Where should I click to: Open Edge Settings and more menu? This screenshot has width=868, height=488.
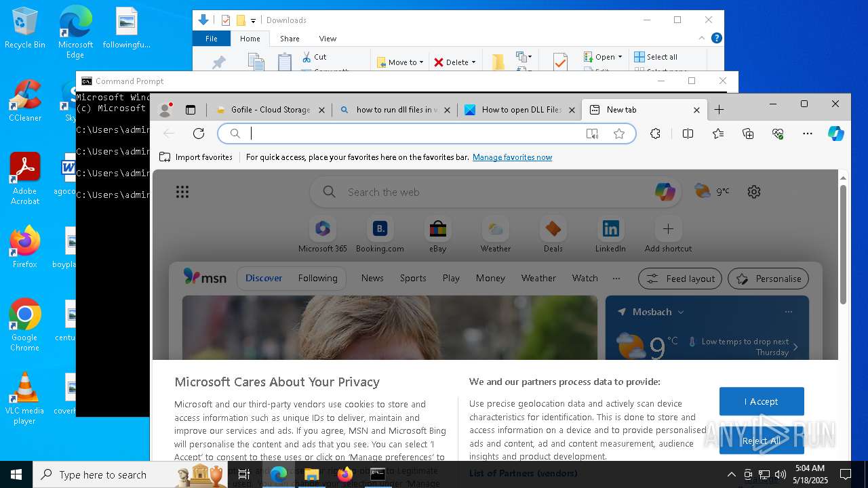807,134
